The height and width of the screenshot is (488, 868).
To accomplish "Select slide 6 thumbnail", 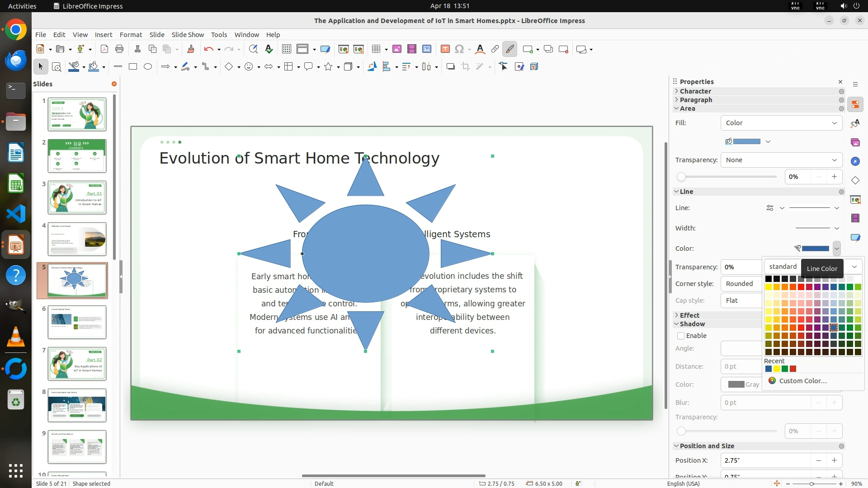I will [x=77, y=322].
